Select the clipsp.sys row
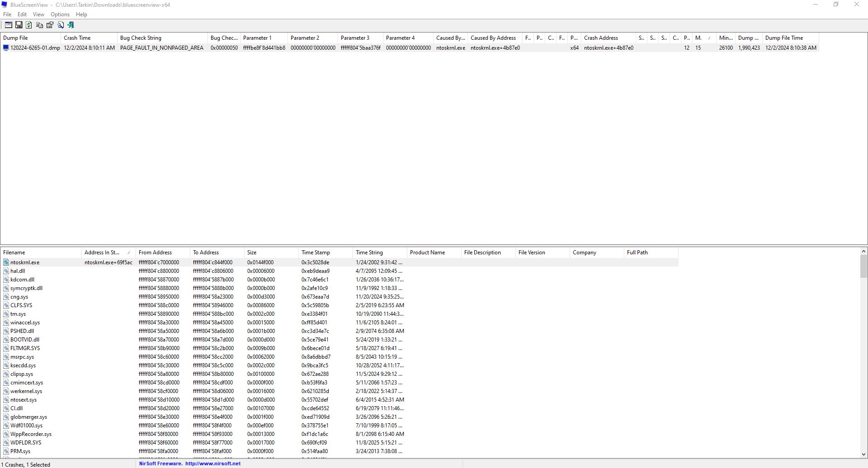 pos(339,374)
